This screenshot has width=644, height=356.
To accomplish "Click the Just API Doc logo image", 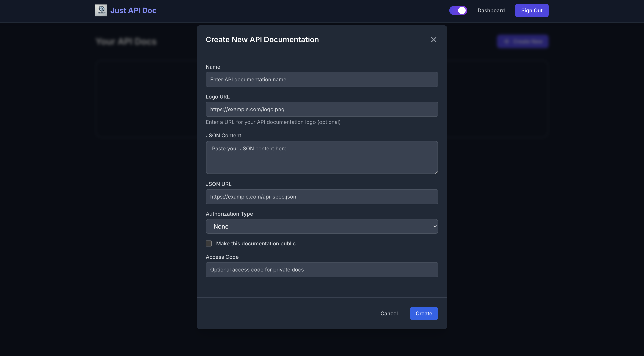I will pyautogui.click(x=101, y=10).
